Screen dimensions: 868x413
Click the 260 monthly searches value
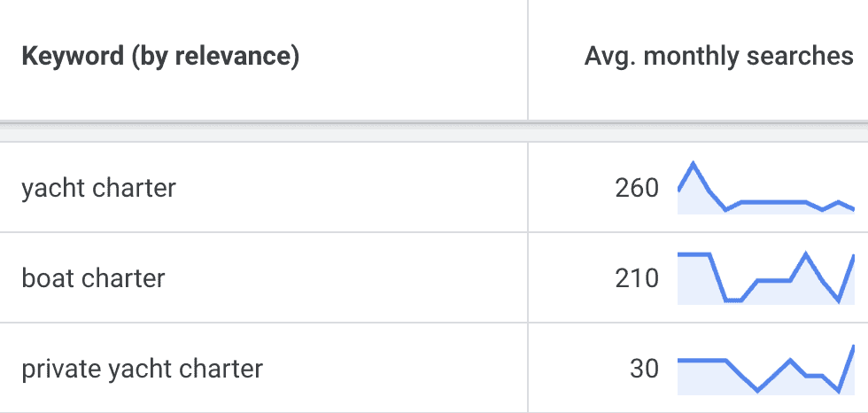637,188
